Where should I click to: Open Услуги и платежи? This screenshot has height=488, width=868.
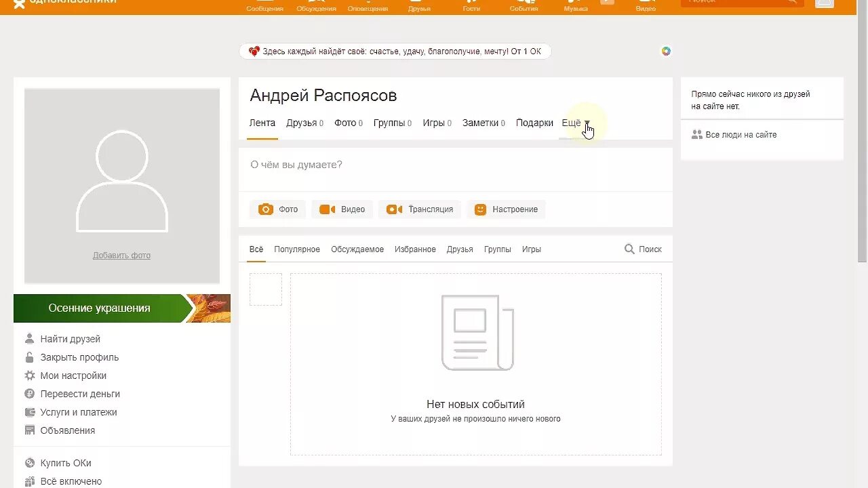pos(79,412)
